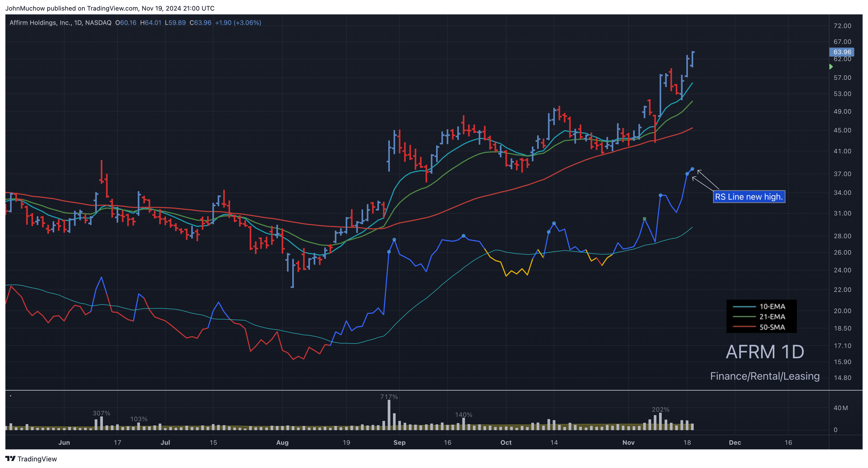The width and height of the screenshot is (868, 468).
Task: Click the Dec label on time axis
Action: [735, 442]
